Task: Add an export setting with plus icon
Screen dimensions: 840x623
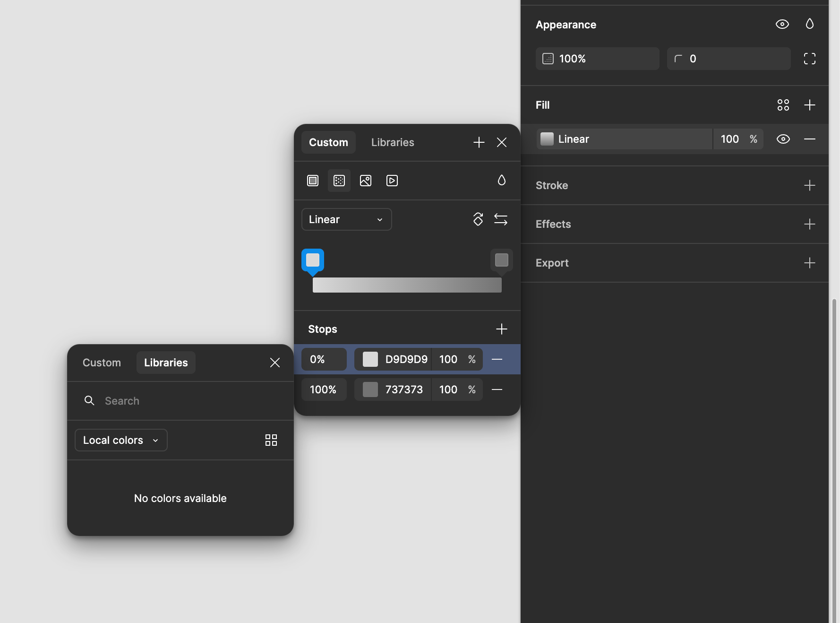Action: 810,263
